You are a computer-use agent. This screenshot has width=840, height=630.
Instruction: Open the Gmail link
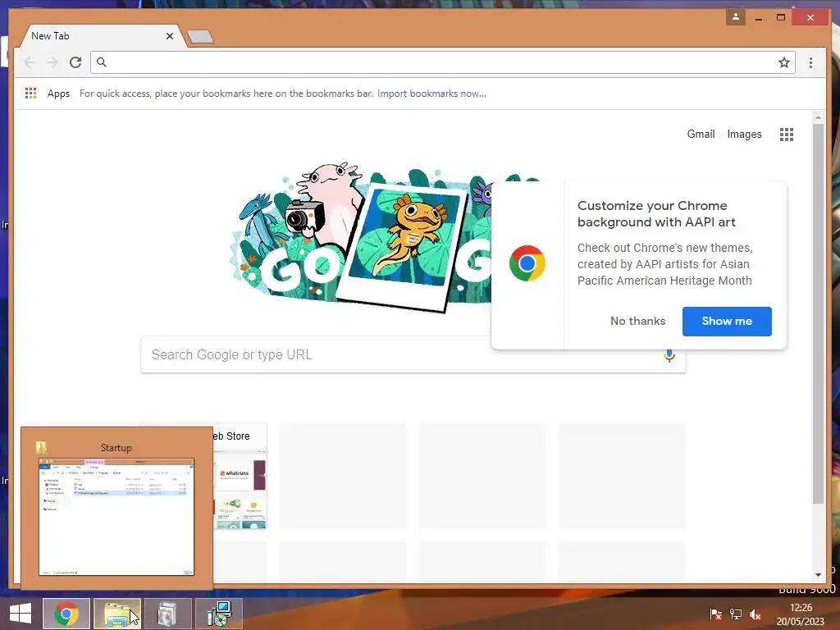pos(701,134)
